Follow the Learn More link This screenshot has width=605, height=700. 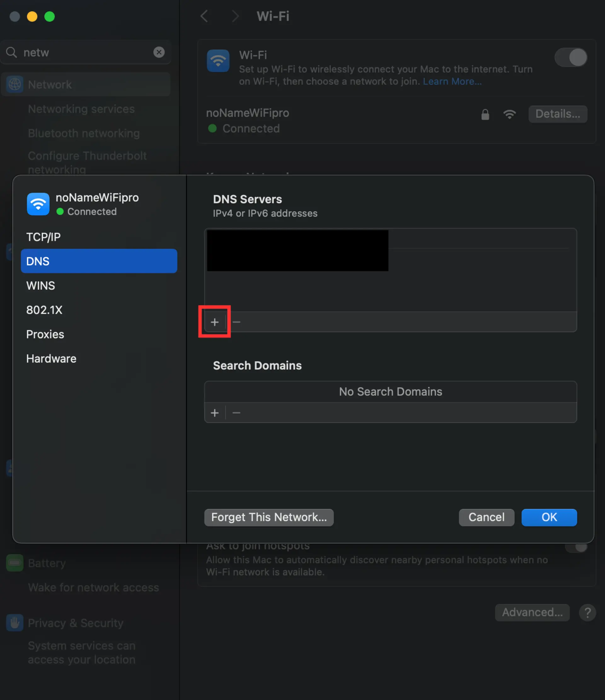[452, 82]
